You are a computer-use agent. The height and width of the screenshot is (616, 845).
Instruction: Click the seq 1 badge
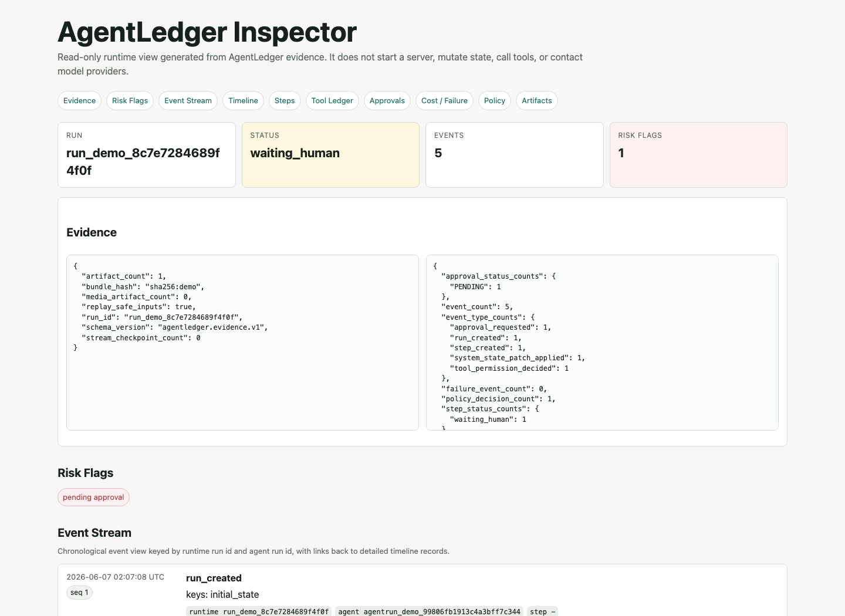pos(79,593)
